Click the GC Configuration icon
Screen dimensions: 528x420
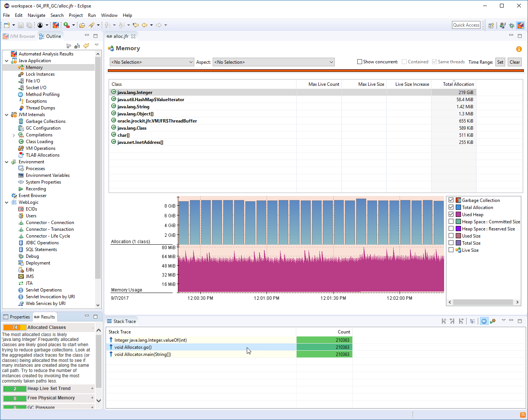click(21, 128)
